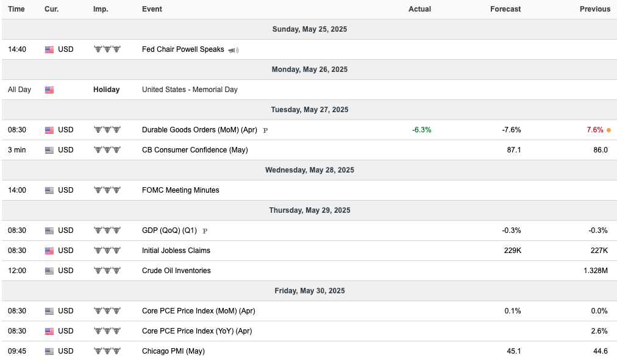Image resolution: width=617 pixels, height=364 pixels.
Task: Open the Fed Chair Powell Speaks event
Action: [x=183, y=49]
